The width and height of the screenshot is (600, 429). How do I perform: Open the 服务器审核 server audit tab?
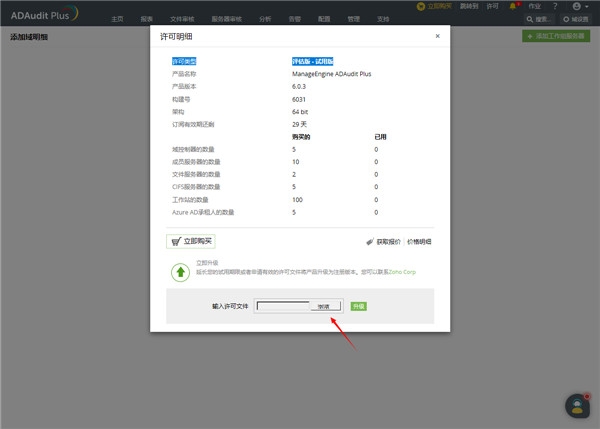pos(227,19)
